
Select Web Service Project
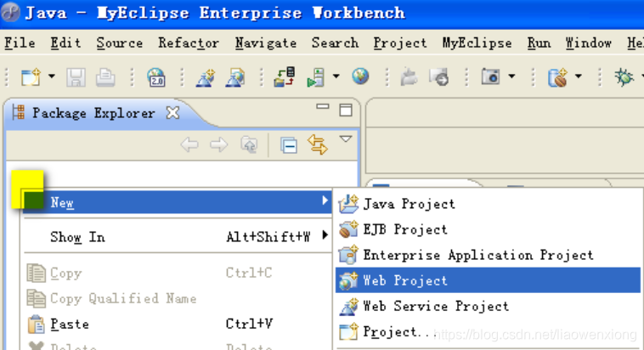point(488,306)
